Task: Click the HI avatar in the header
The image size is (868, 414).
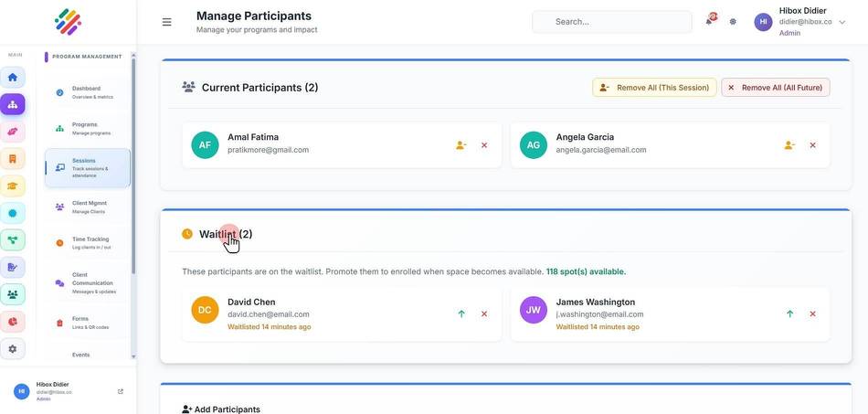Action: point(763,22)
